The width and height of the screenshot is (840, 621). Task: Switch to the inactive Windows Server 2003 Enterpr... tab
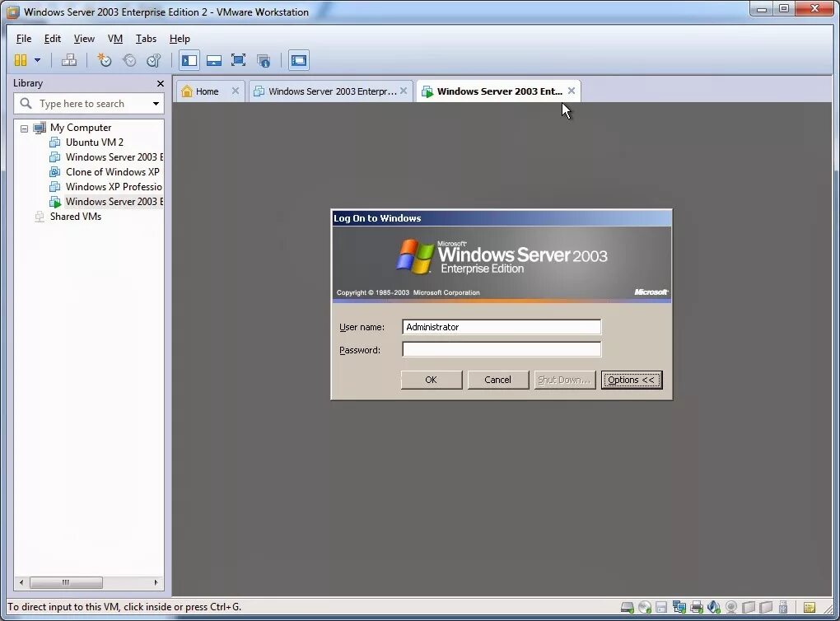click(x=332, y=91)
